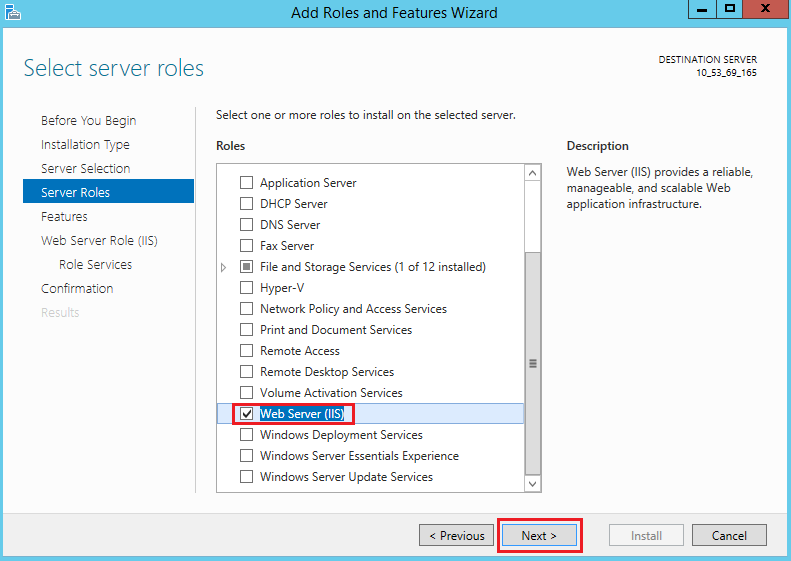Jump to the Confirmation step
The width and height of the screenshot is (791, 561).
point(77,289)
